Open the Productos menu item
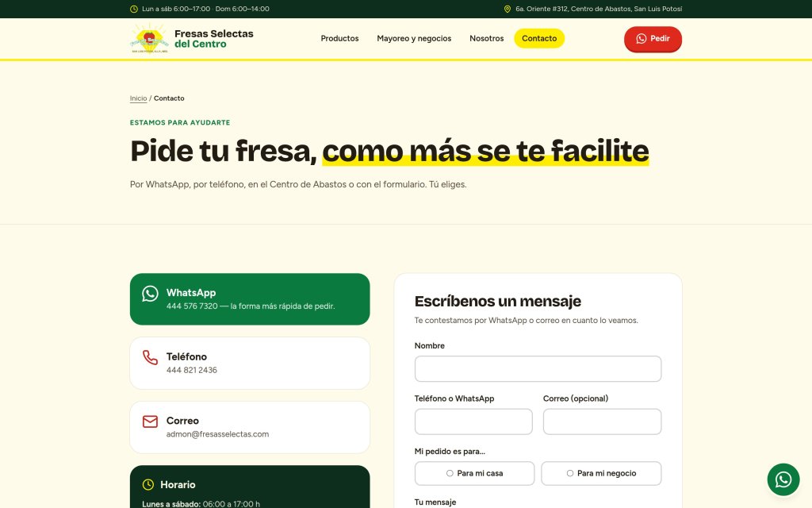The height and width of the screenshot is (508, 812). [x=339, y=38]
